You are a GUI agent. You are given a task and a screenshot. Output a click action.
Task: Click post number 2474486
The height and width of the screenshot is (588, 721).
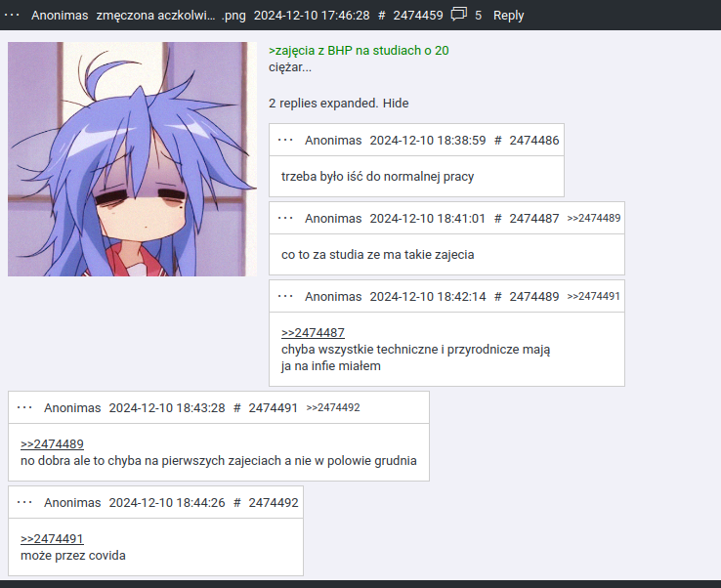[x=533, y=141]
